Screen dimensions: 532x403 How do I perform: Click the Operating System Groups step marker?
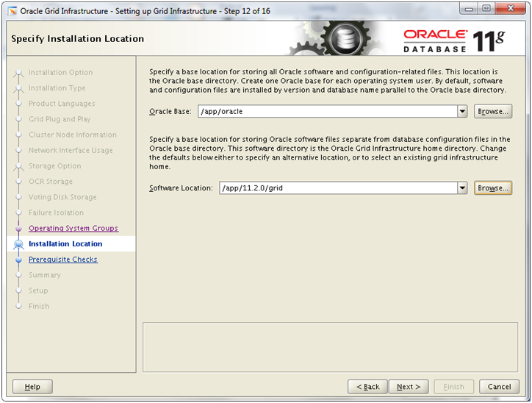coord(18,229)
